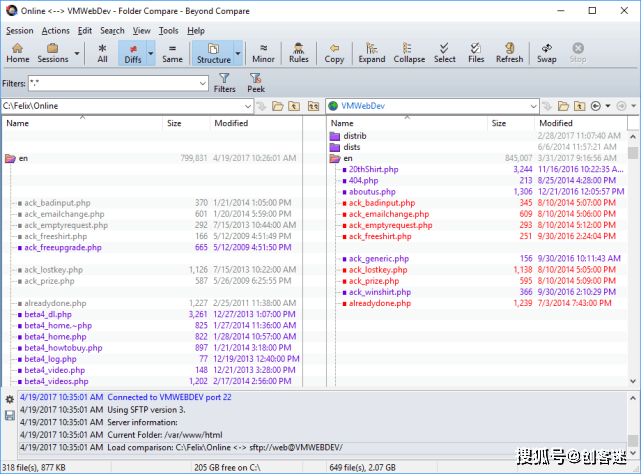Click the Copy toolbar icon
This screenshot has width=641, height=474.
334,52
